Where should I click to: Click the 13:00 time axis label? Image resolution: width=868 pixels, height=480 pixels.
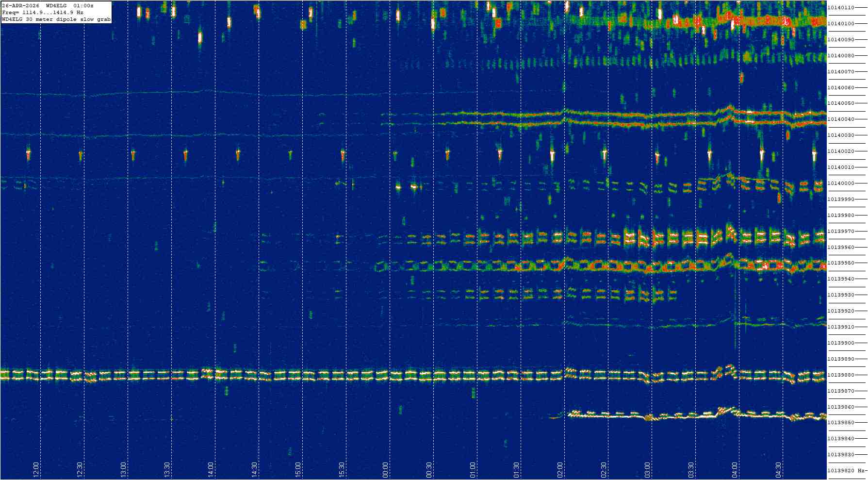(123, 469)
